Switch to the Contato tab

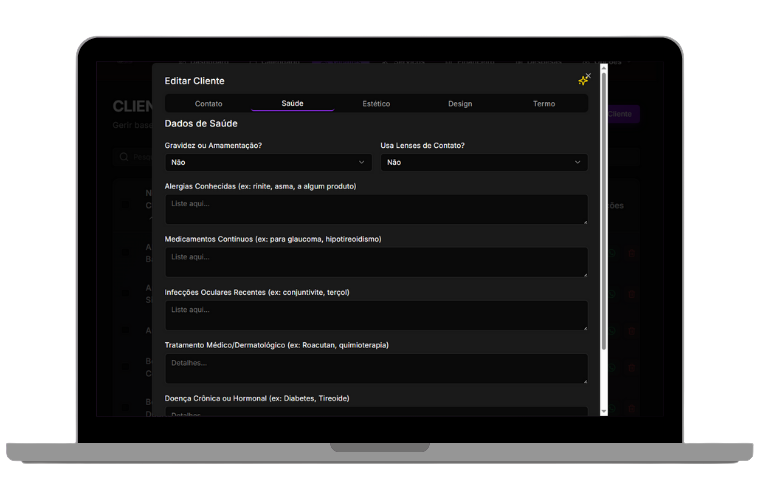point(208,104)
